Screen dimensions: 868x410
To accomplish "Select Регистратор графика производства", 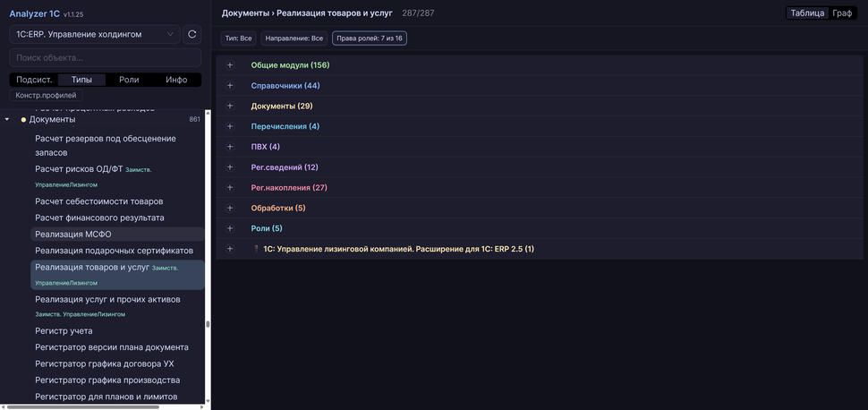I will pos(117,380).
